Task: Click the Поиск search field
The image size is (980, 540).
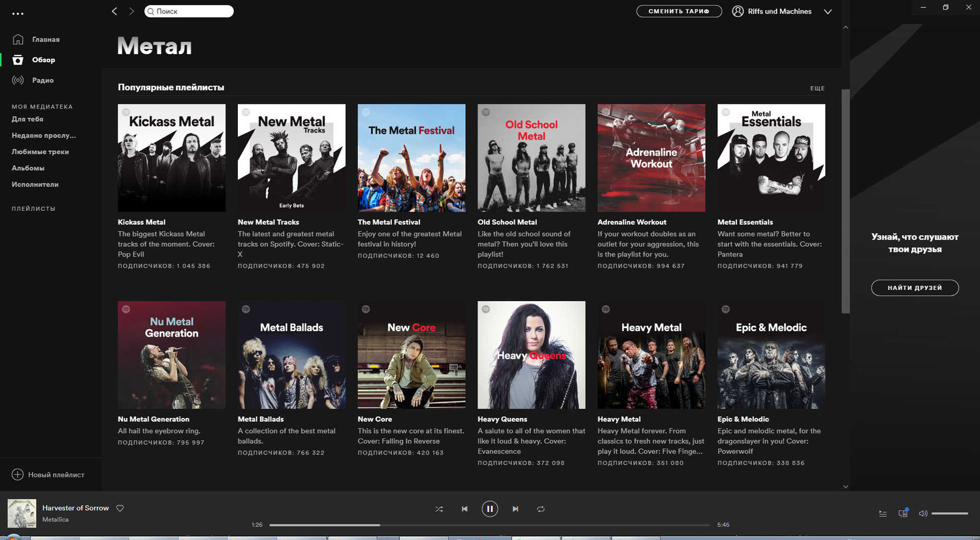Action: (189, 11)
